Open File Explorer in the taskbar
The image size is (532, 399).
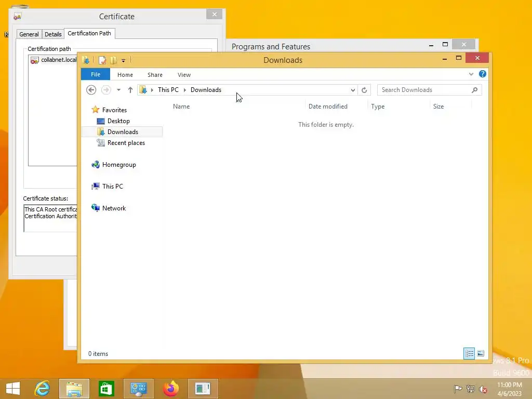tap(74, 389)
